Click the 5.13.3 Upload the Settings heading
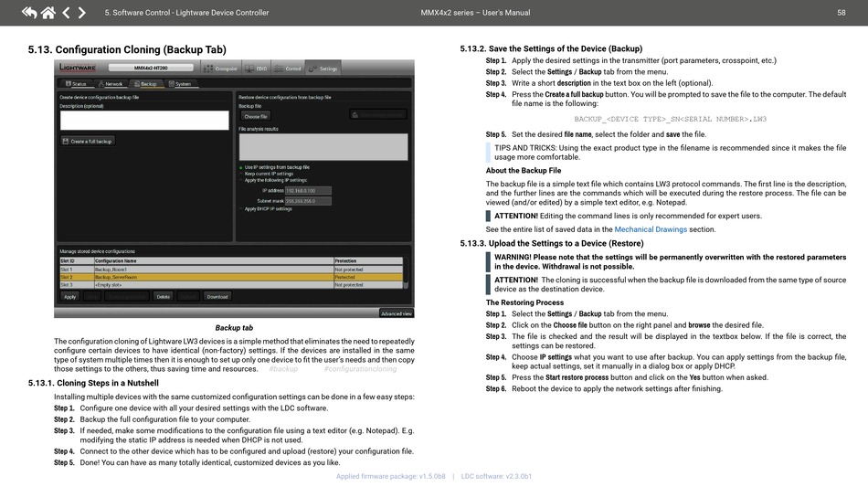This screenshot has width=868, height=487. coord(552,243)
